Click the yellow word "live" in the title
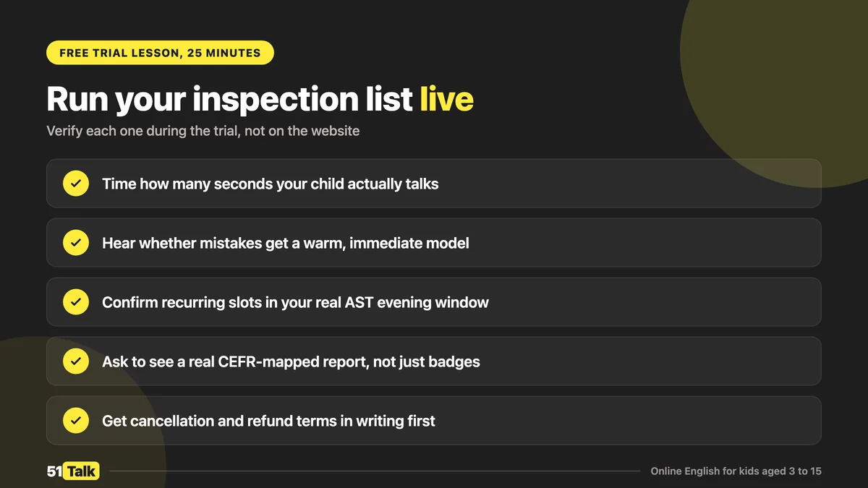The image size is (868, 488). point(447,99)
